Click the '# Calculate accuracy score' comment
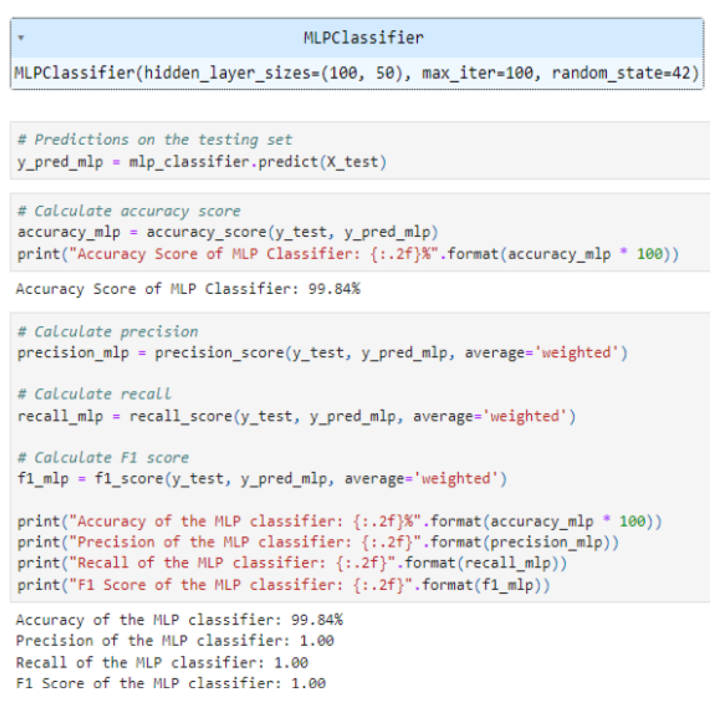 (129, 211)
